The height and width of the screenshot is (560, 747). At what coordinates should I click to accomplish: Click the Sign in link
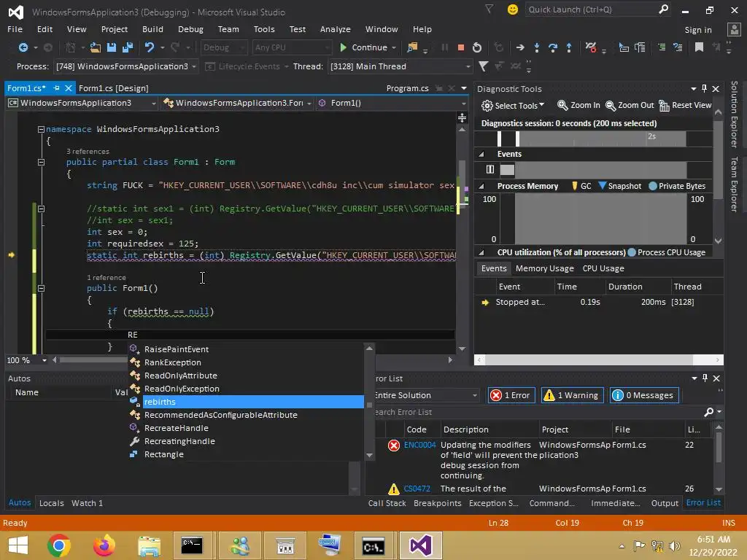698,30
